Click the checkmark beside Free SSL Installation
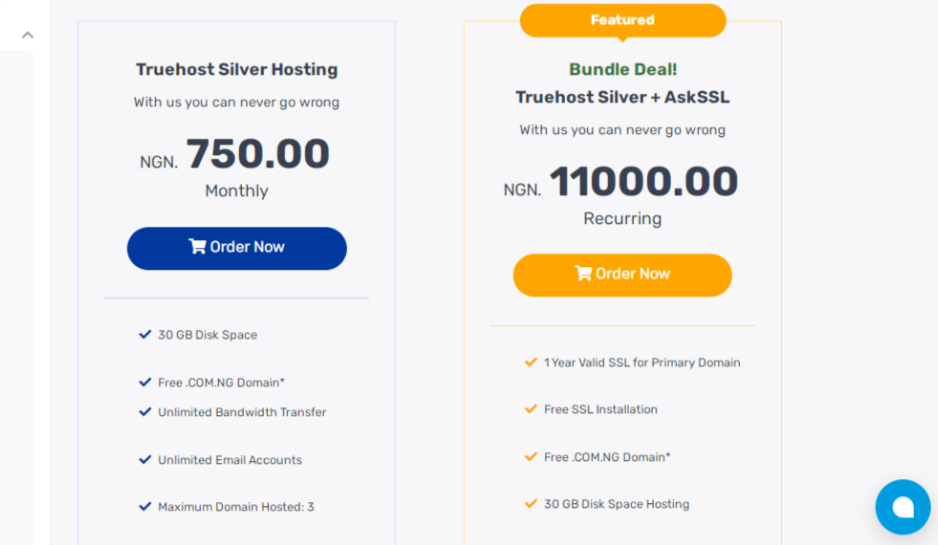This screenshot has width=938, height=545. tap(531, 409)
